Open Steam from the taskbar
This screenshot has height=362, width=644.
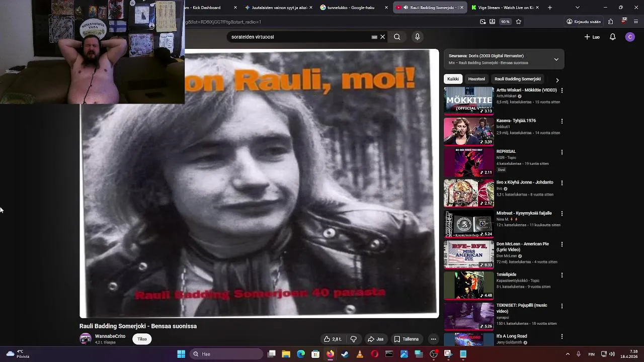(x=345, y=354)
